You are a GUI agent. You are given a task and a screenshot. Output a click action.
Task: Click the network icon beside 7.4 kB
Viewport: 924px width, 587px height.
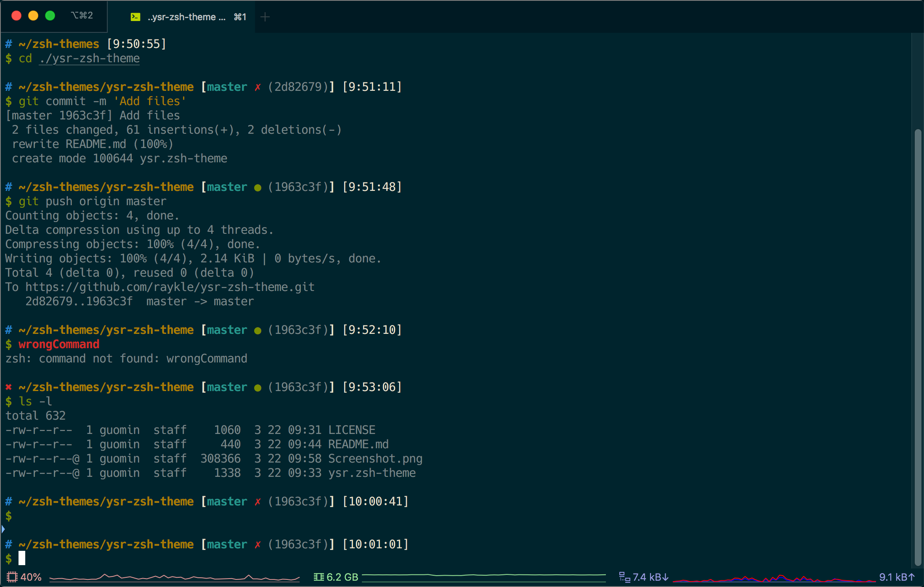tap(624, 577)
